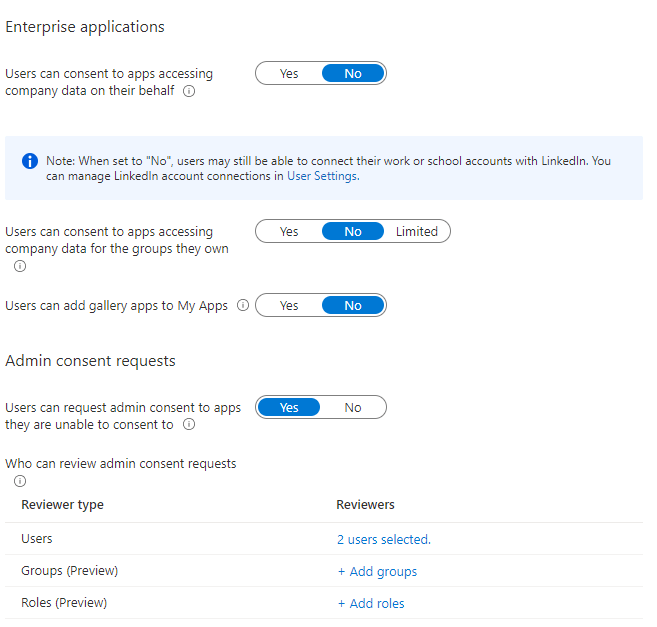Select No for user consent on their behalf
The width and height of the screenshot is (657, 627).
coord(353,73)
